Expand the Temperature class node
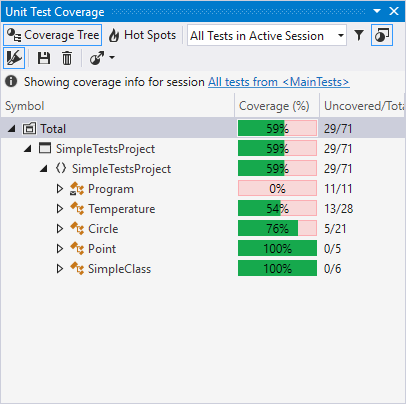The height and width of the screenshot is (404, 406). [60, 209]
